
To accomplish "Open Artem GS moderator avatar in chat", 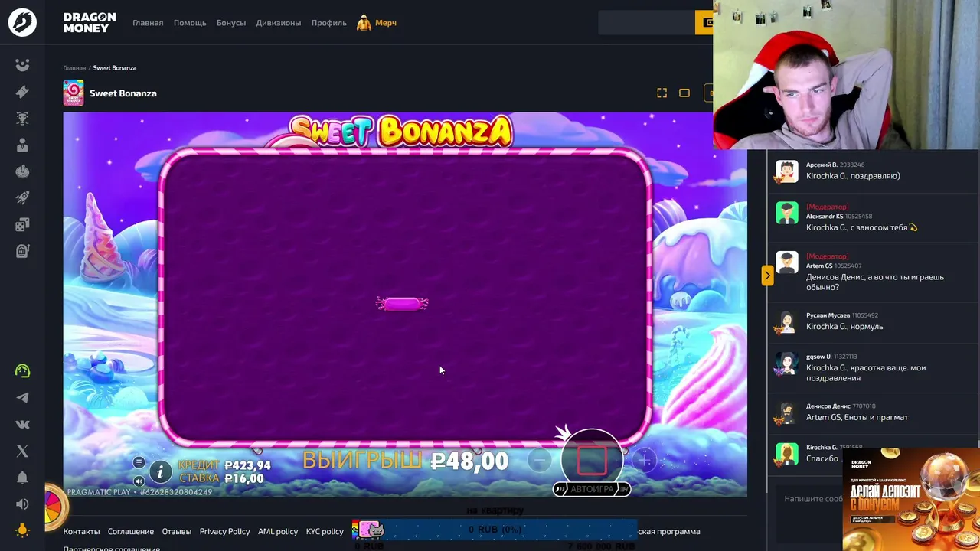I will click(x=787, y=262).
